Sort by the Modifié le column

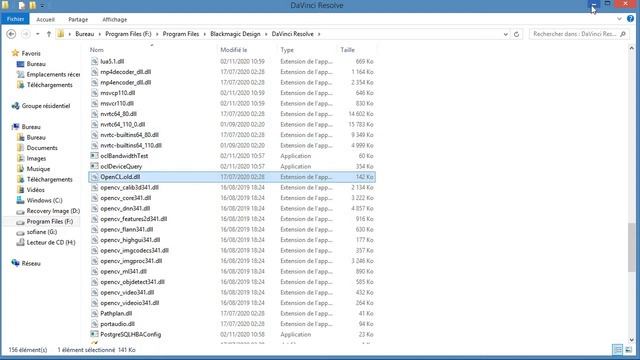point(234,50)
